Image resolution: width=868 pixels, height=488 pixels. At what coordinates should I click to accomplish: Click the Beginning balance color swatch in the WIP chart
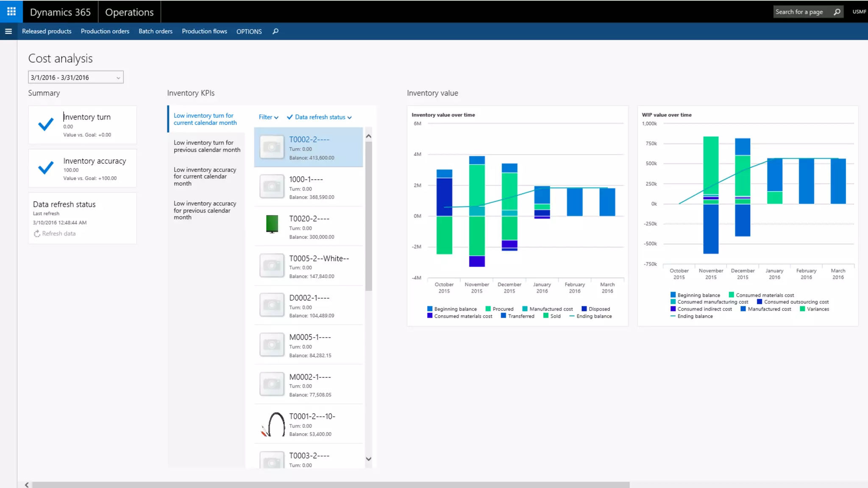pos(673,295)
